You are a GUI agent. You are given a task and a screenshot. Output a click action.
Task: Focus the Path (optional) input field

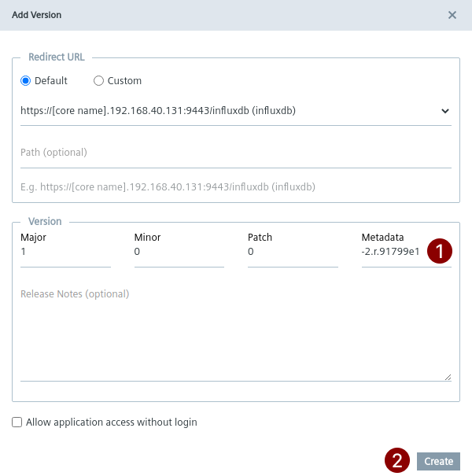(235, 153)
